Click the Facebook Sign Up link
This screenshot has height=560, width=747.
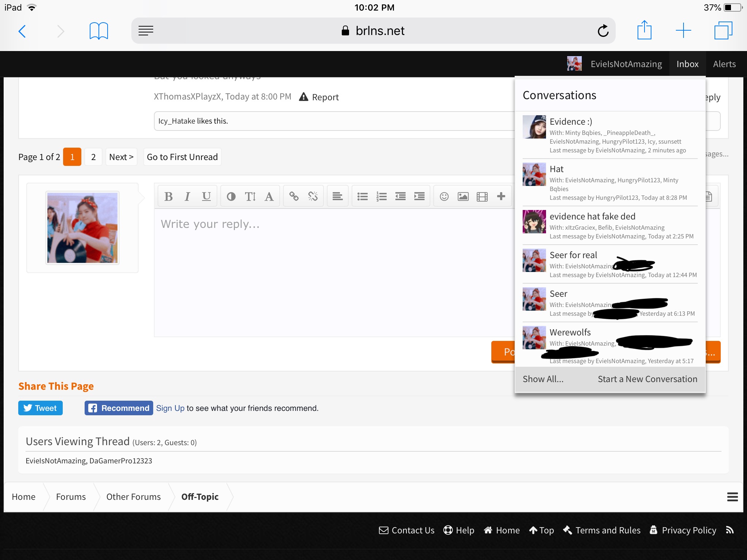pyautogui.click(x=170, y=408)
